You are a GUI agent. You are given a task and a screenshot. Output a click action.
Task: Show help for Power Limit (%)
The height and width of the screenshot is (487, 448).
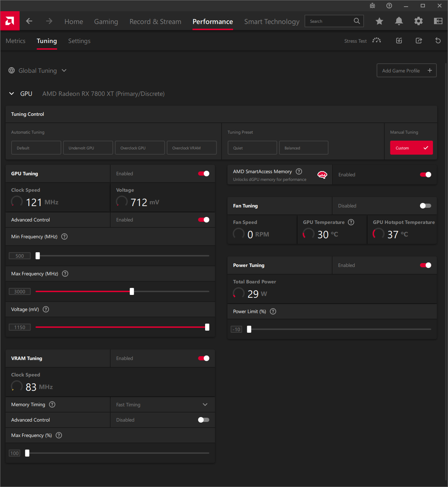click(273, 311)
